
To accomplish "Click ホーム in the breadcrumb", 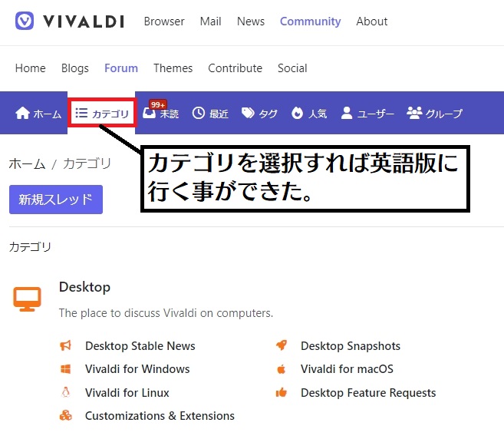I will click(x=27, y=163).
